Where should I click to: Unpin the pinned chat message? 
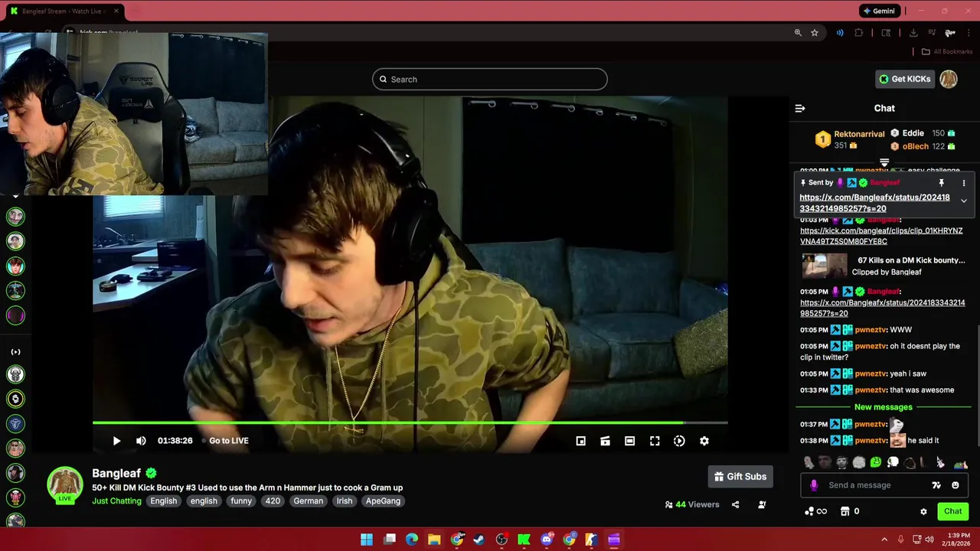click(x=942, y=183)
